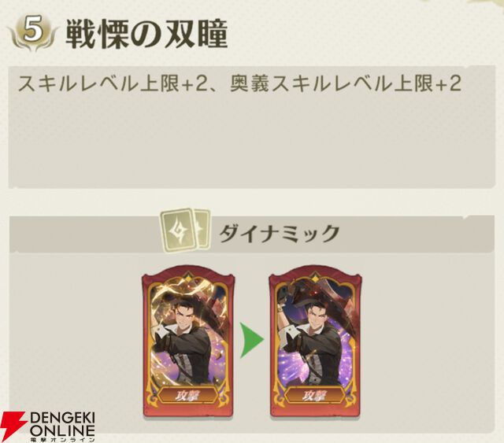Click the twin cards Dynamic icon
Screen dimensions: 504x443
[x=186, y=231]
